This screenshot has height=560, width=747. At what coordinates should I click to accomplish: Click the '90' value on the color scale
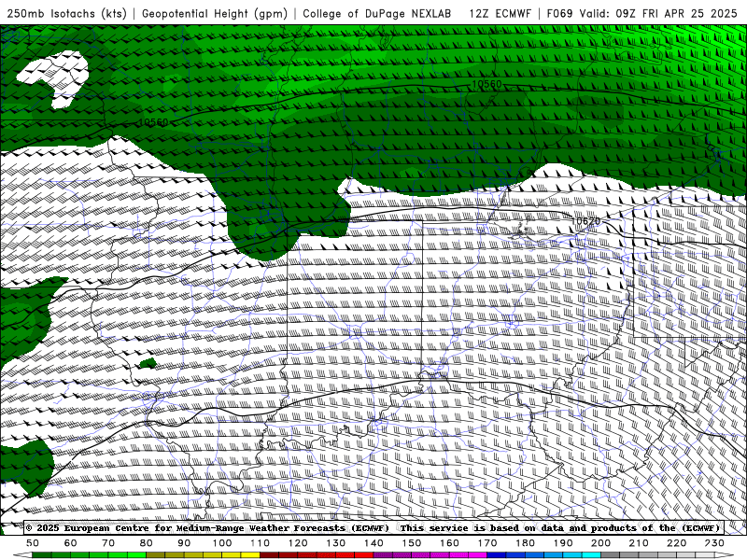click(x=184, y=543)
